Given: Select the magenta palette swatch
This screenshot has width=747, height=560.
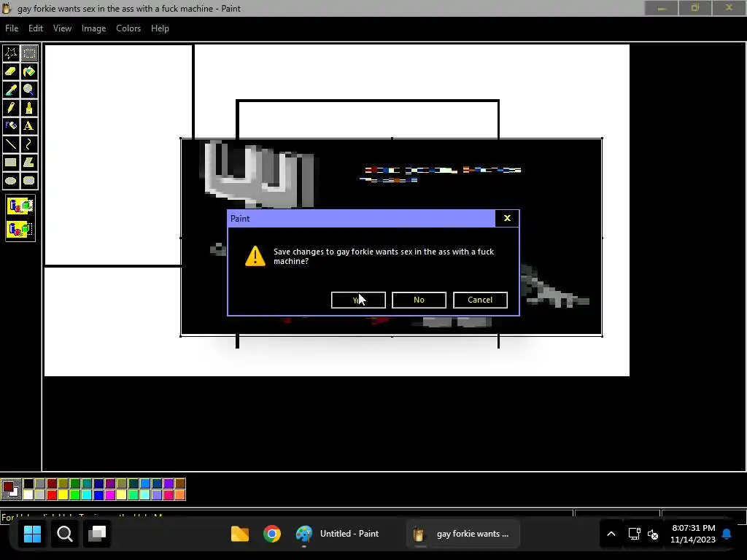Looking at the screenshot, I should pos(110,495).
